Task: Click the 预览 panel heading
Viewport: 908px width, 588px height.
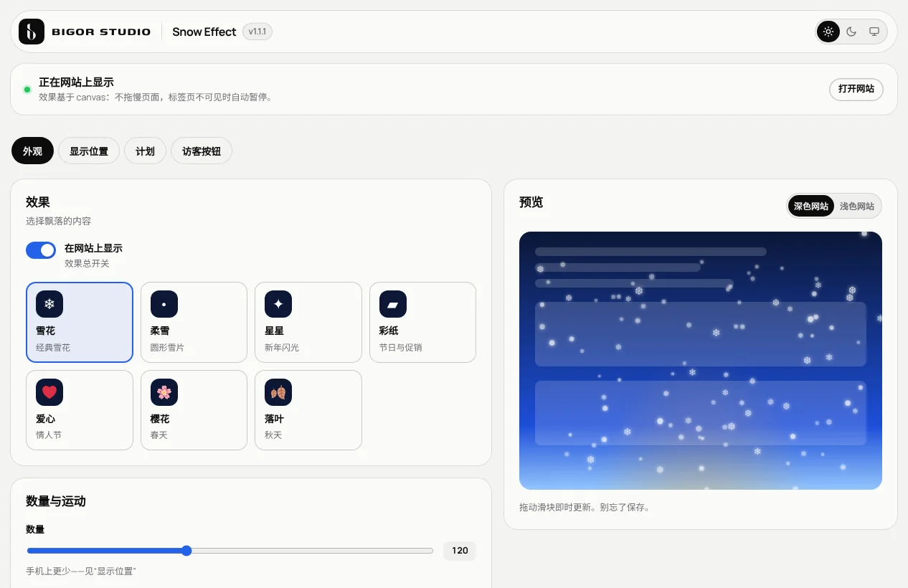Action: click(x=531, y=202)
